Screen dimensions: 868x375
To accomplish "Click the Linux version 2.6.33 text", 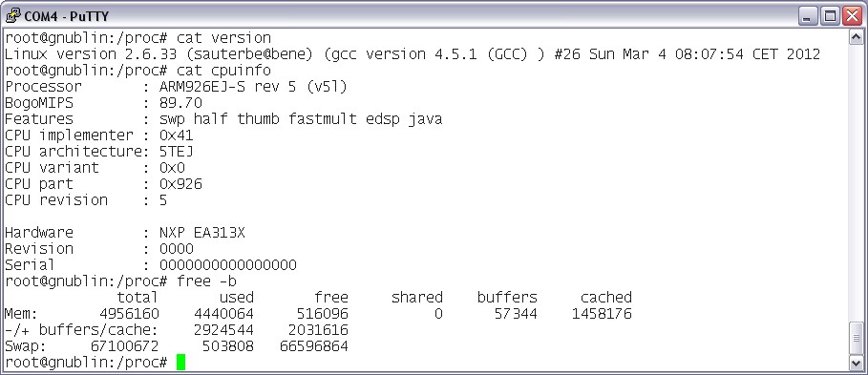I will (x=91, y=54).
